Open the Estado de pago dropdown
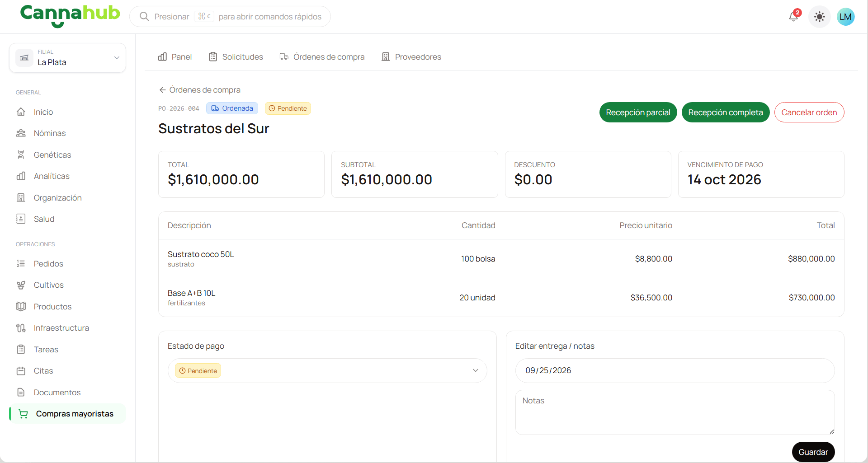 [327, 370]
